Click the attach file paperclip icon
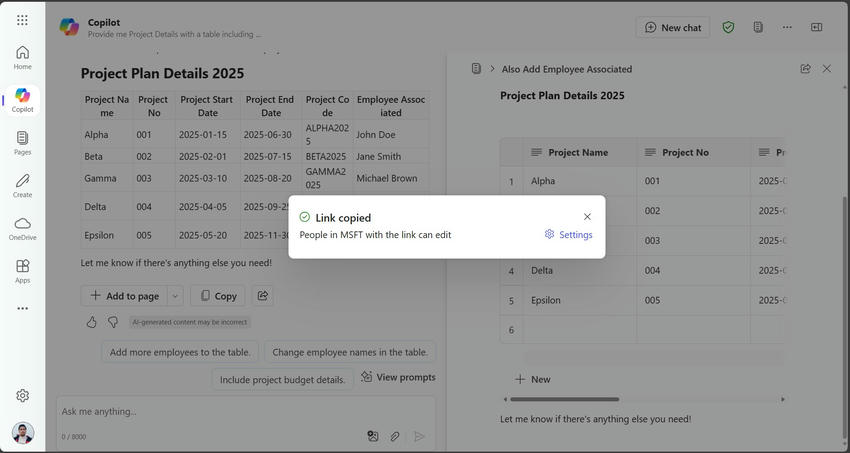850x453 pixels. coord(395,436)
